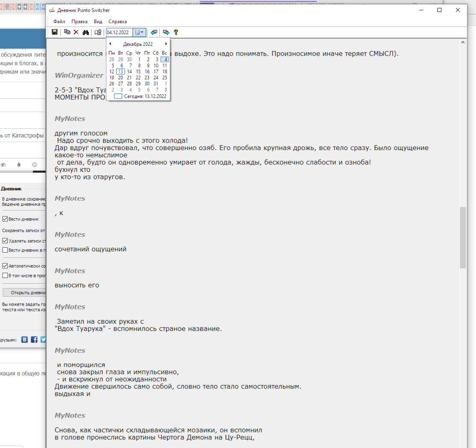476x448 pixels.
Task: Click the Copy icon in diary toolbar
Action: pyautogui.click(x=67, y=32)
